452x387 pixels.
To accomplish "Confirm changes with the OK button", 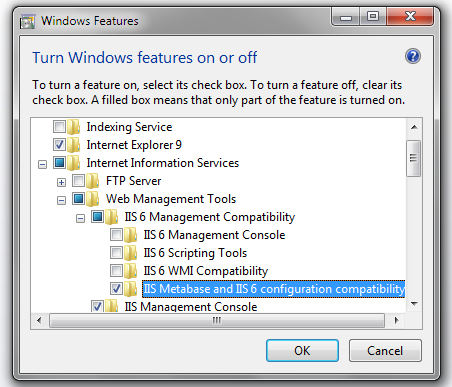I will [302, 351].
